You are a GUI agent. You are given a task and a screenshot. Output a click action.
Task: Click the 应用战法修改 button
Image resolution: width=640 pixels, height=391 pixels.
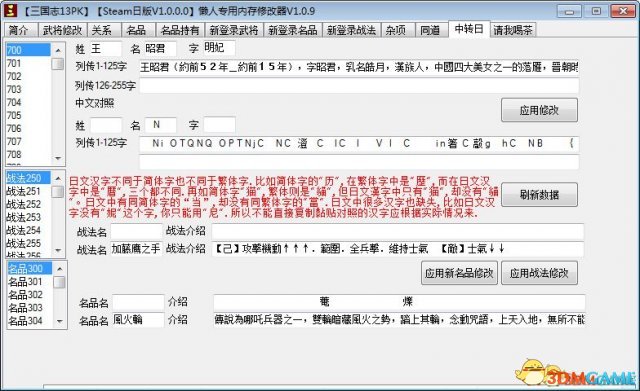tap(539, 273)
